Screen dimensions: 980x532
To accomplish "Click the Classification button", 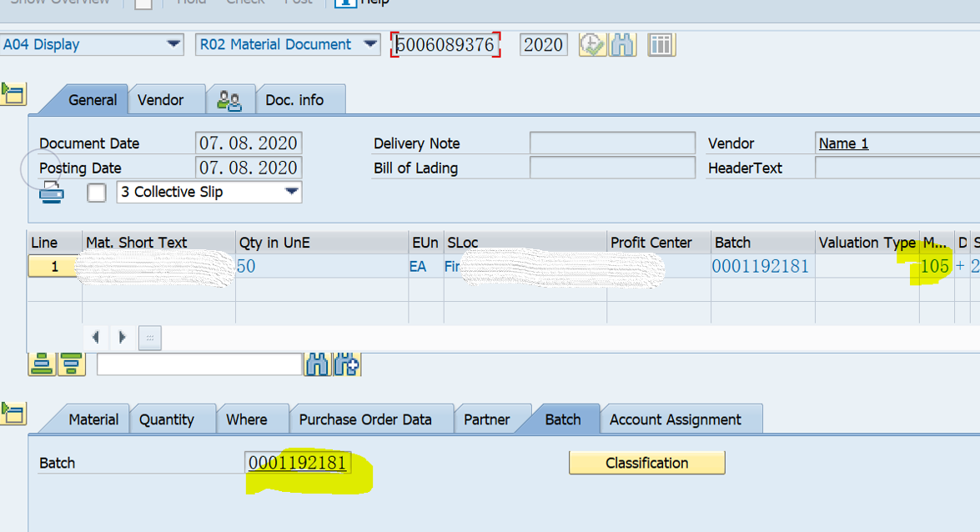I will (x=647, y=463).
